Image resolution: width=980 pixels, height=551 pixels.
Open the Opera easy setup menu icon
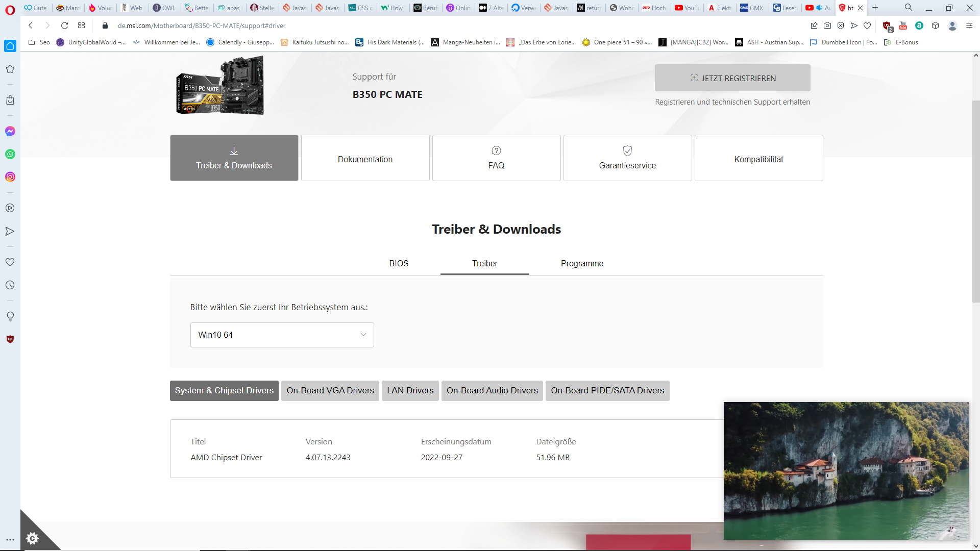(969, 26)
